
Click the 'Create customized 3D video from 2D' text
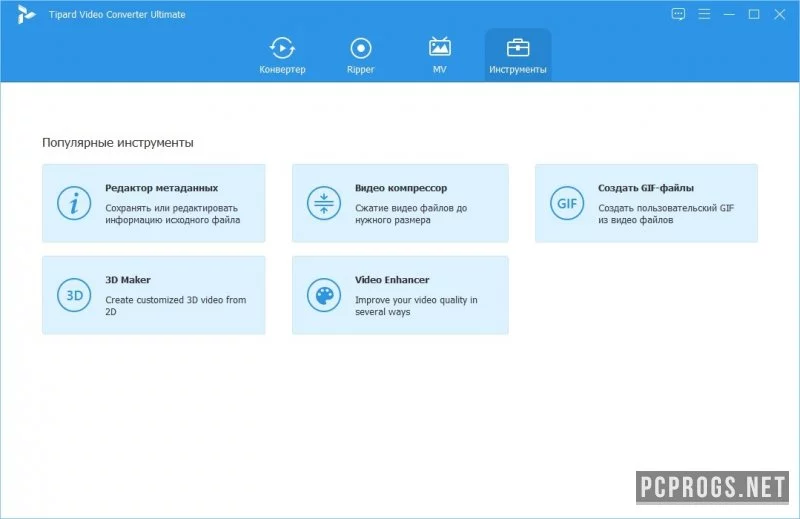pyautogui.click(x=176, y=306)
